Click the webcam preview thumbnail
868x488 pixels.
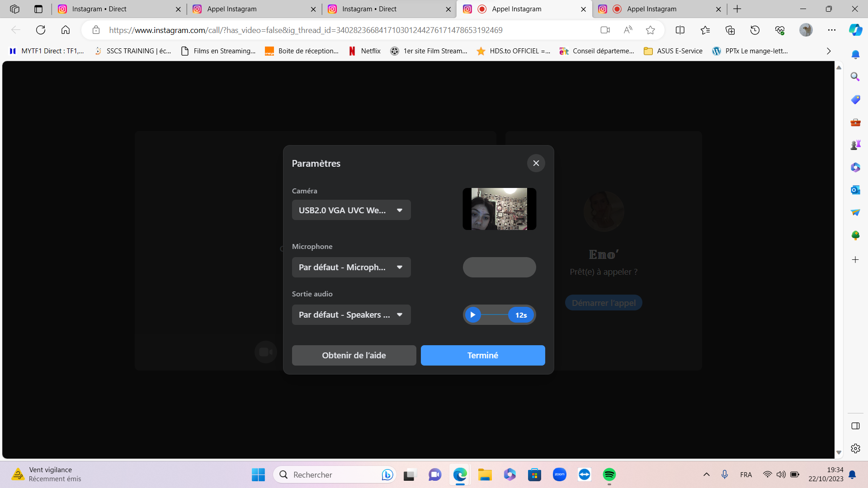point(499,209)
